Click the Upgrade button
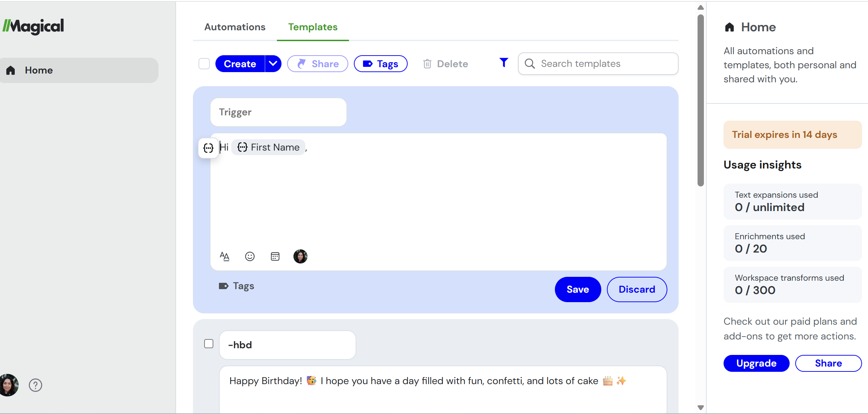 tap(756, 363)
